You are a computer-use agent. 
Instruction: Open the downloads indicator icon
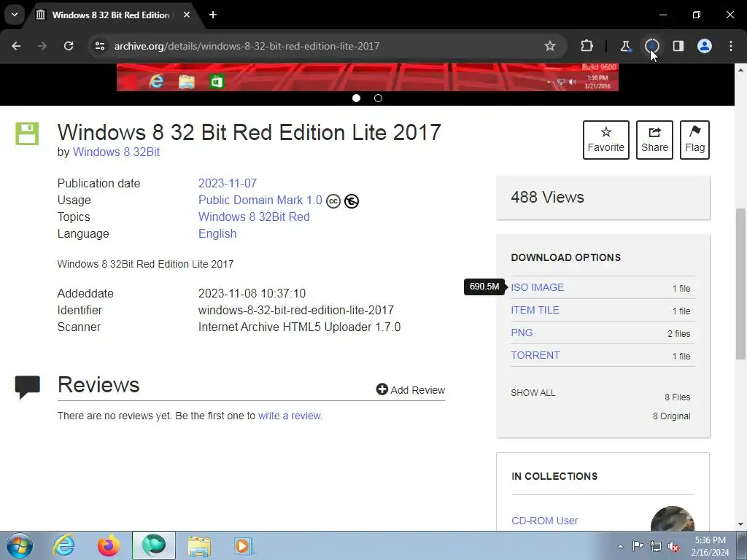click(x=651, y=46)
